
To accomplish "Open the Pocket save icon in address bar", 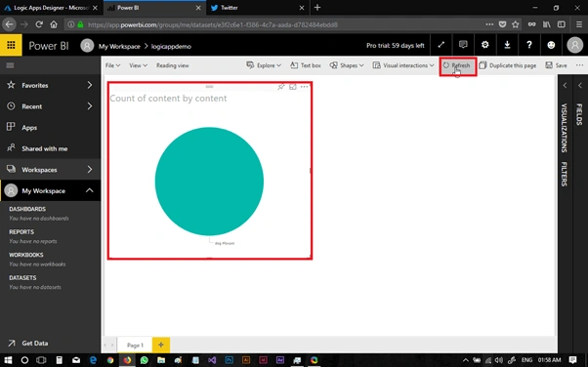I will 502,24.
